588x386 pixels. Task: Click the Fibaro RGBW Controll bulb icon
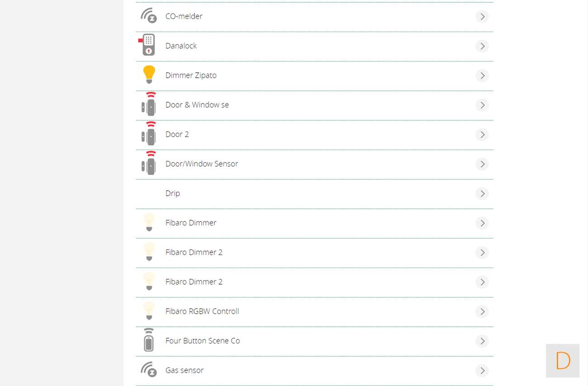[149, 311]
